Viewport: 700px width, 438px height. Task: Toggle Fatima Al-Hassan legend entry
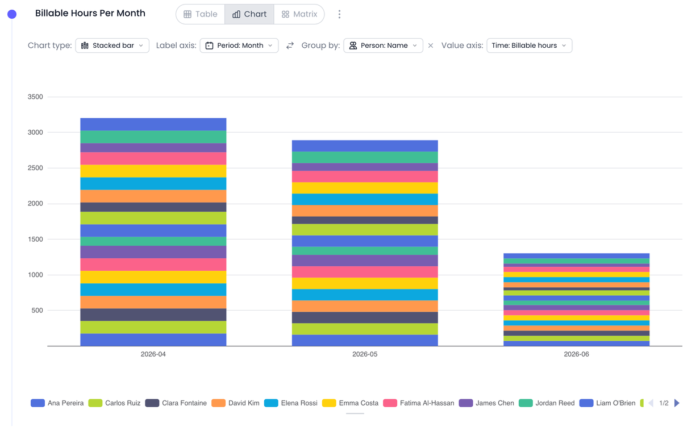point(419,403)
